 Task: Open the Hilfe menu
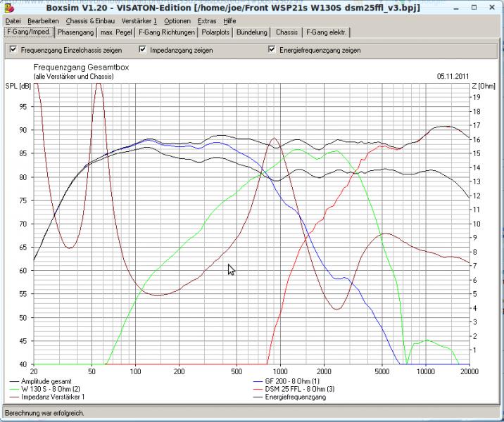[x=229, y=21]
